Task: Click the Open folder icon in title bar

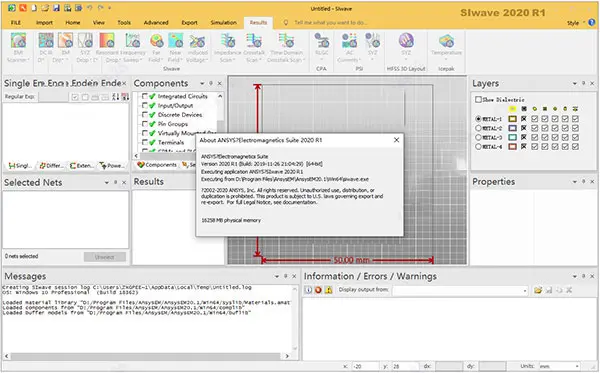Action: click(45, 8)
